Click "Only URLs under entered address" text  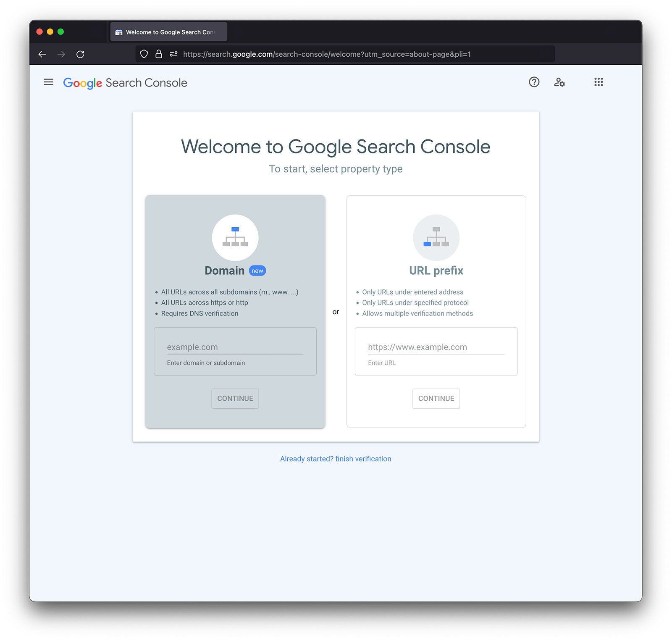(x=413, y=292)
